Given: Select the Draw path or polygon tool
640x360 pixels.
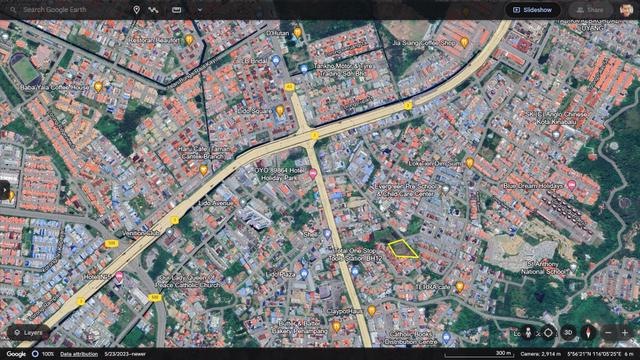Looking at the screenshot, I should [x=153, y=9].
